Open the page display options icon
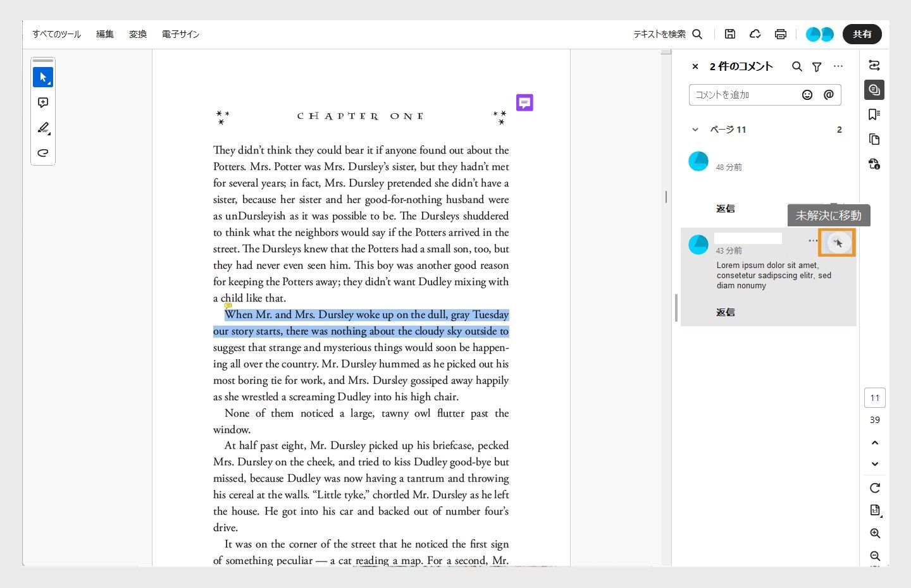 click(x=875, y=511)
